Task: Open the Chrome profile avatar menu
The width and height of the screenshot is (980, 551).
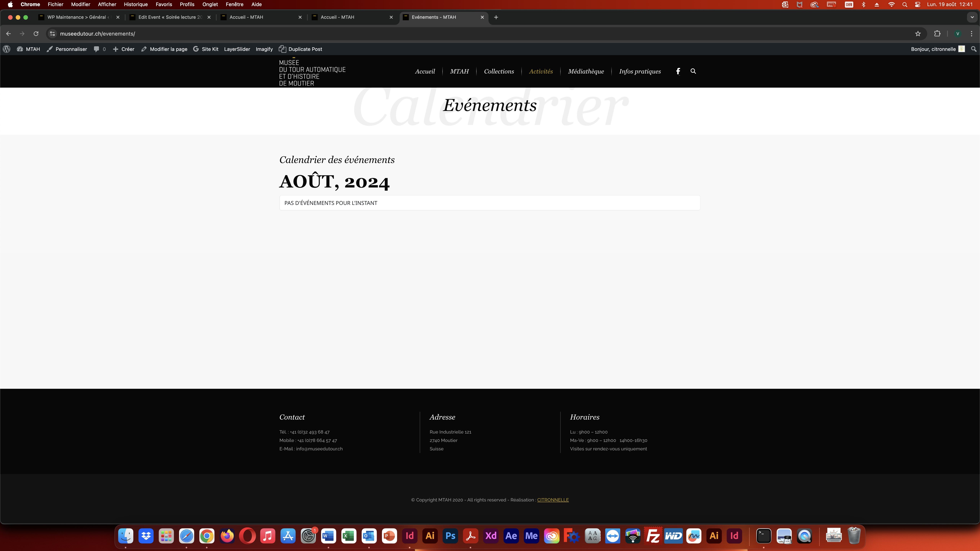Action: pos(958,33)
